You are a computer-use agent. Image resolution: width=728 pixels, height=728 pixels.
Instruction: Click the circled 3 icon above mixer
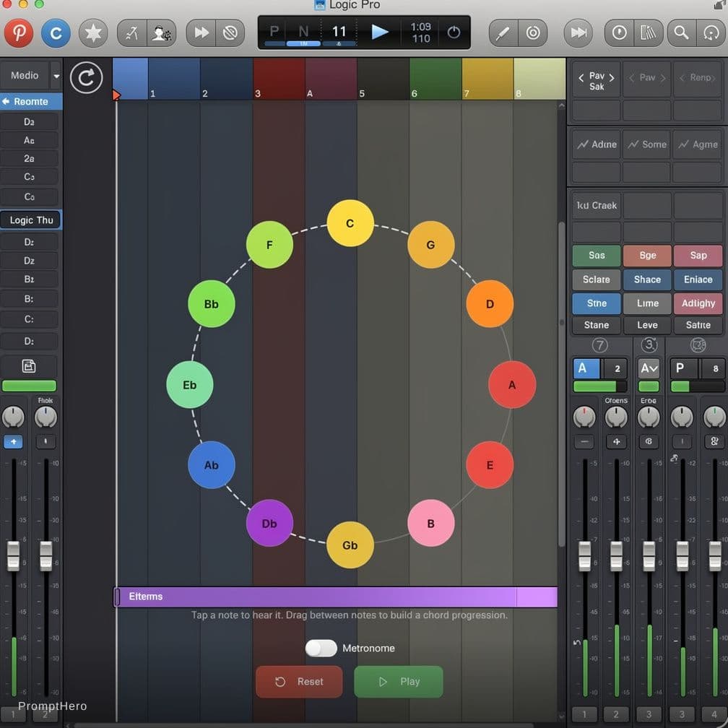point(649,344)
